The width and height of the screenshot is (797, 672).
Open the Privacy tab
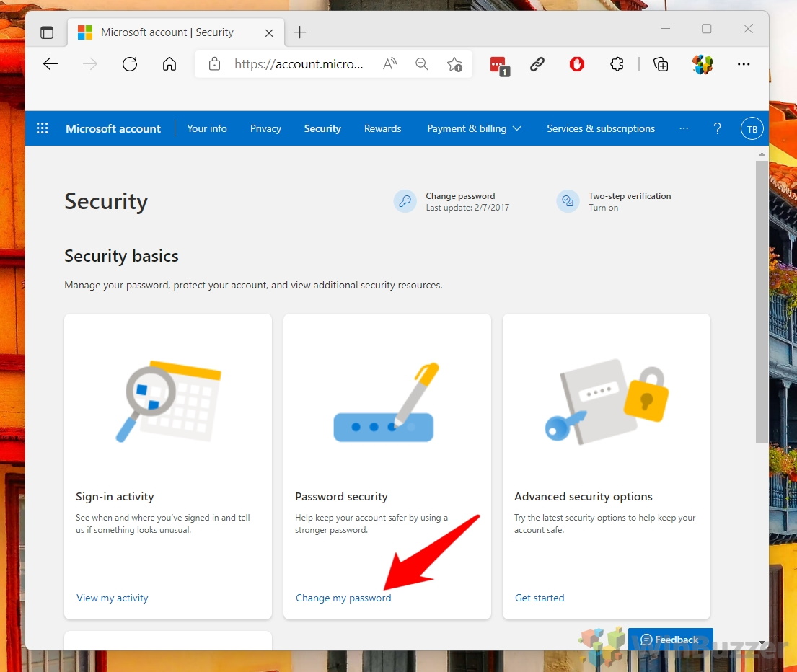[265, 128]
